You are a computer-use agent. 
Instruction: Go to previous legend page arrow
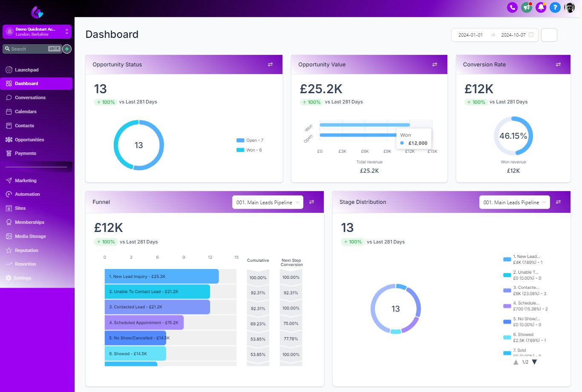click(x=516, y=362)
